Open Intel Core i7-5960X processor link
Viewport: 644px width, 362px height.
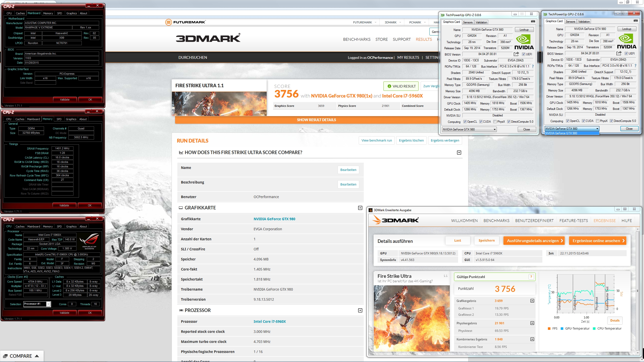pos(270,322)
